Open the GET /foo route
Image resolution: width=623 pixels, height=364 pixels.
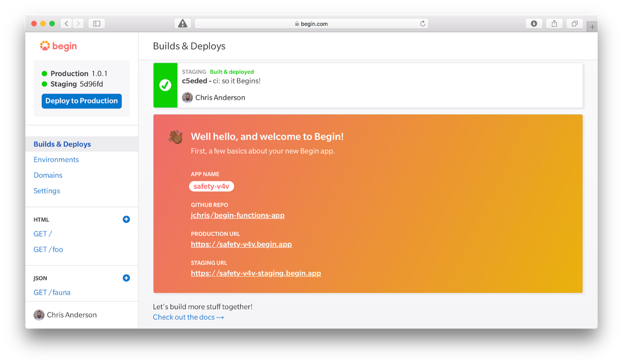(x=48, y=250)
